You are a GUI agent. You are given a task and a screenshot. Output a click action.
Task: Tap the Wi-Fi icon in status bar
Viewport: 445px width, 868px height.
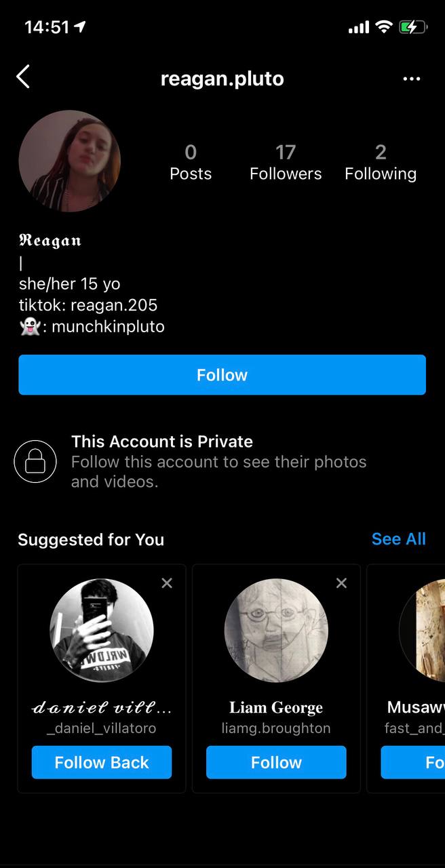(384, 27)
